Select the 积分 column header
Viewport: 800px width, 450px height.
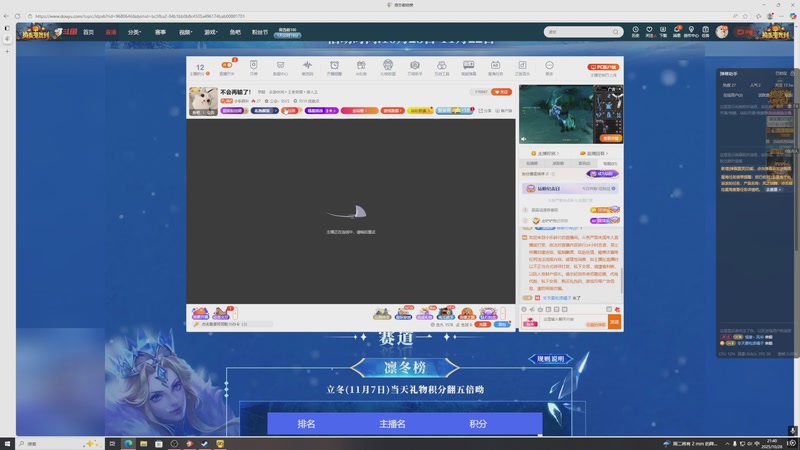[x=478, y=424]
